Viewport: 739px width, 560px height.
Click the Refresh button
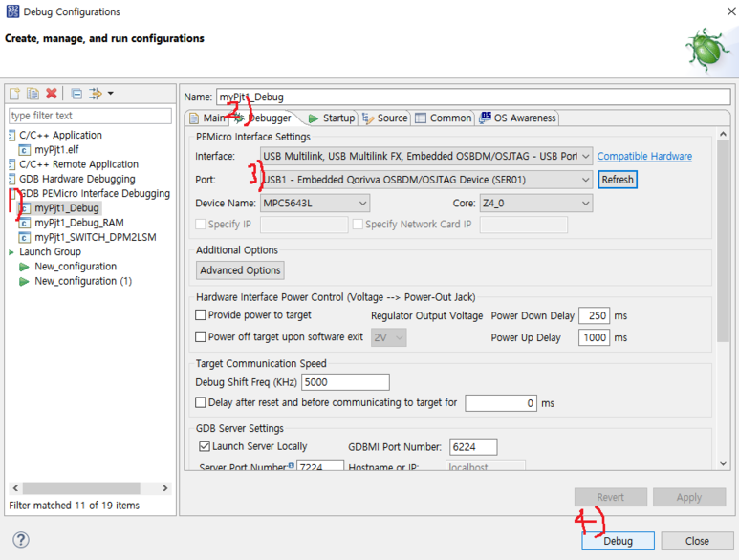tap(618, 180)
